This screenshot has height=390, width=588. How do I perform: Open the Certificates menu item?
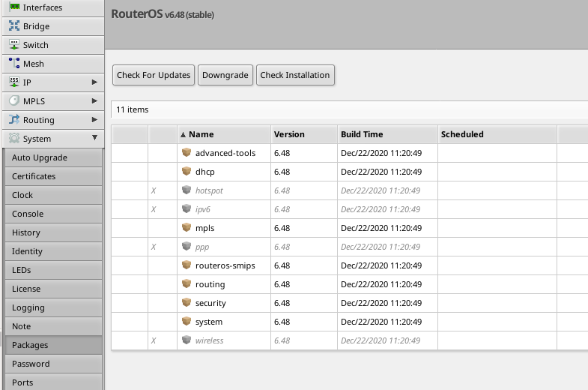pos(53,176)
